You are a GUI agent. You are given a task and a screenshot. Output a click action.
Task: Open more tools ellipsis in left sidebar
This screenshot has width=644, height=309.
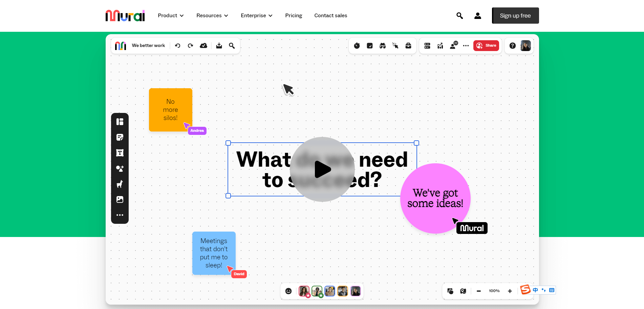click(120, 215)
